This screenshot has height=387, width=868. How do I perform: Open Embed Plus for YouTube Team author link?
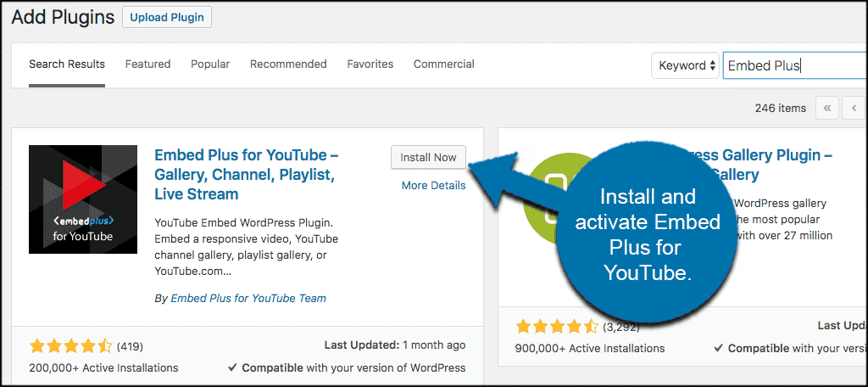click(x=248, y=298)
